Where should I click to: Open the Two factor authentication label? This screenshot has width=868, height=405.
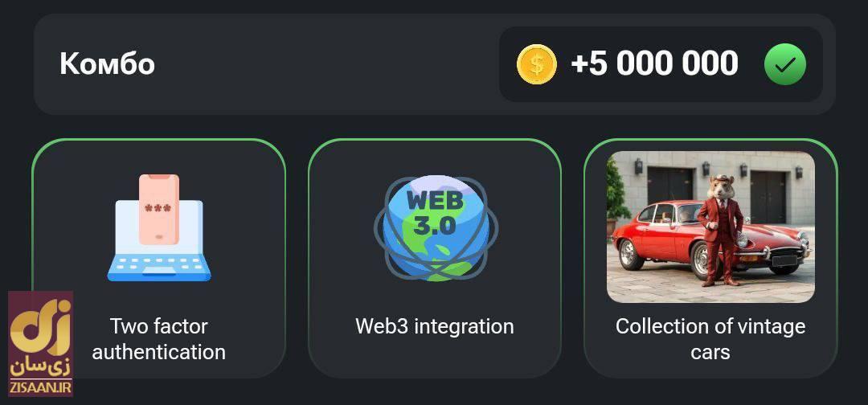(159, 338)
